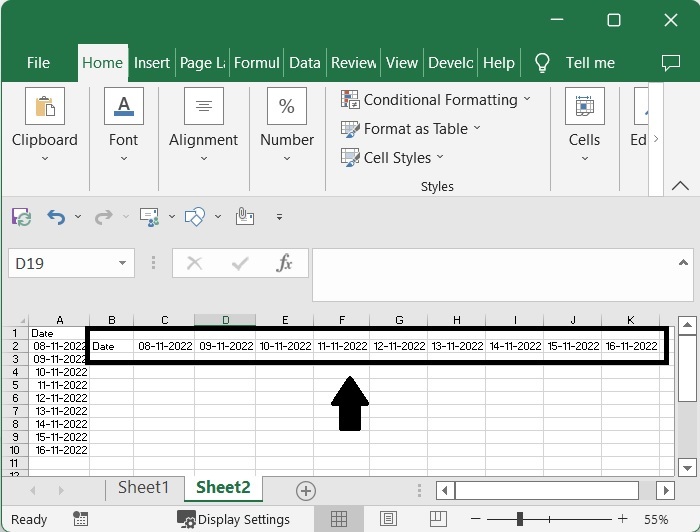Click Conditional Formatting button label
Viewport: 700px width, 532px height.
click(x=441, y=100)
